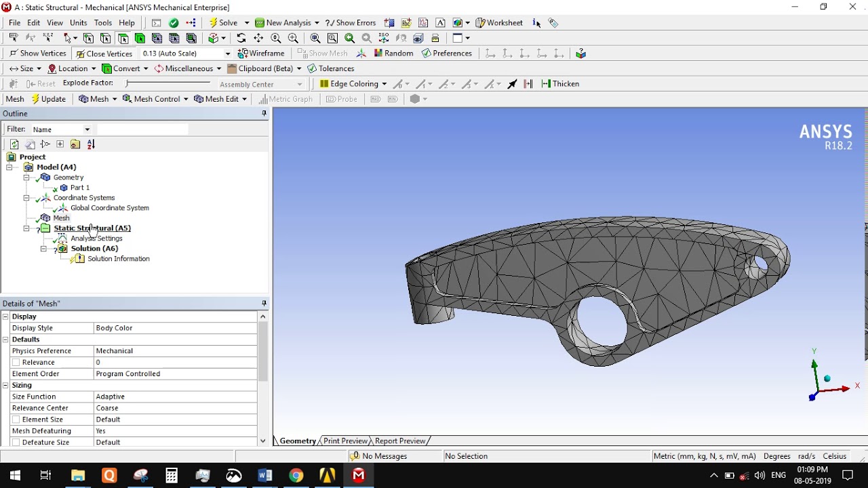The image size is (868, 488).
Task: Open the Units menu
Action: 78,22
